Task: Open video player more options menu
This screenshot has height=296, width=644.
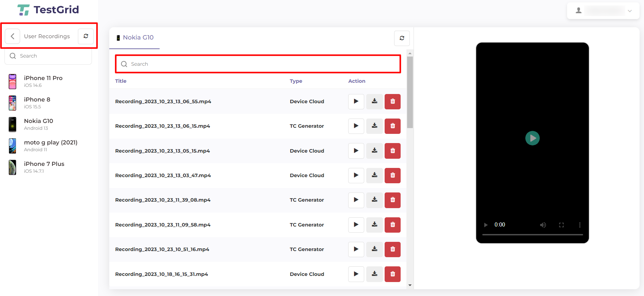Action: click(580, 225)
